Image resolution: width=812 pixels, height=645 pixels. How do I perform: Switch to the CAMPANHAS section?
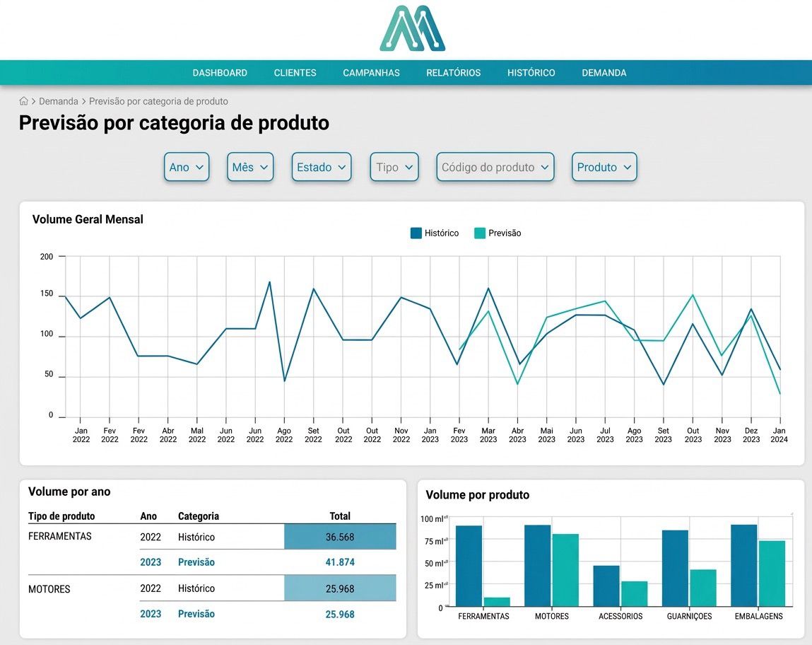pyautogui.click(x=371, y=72)
